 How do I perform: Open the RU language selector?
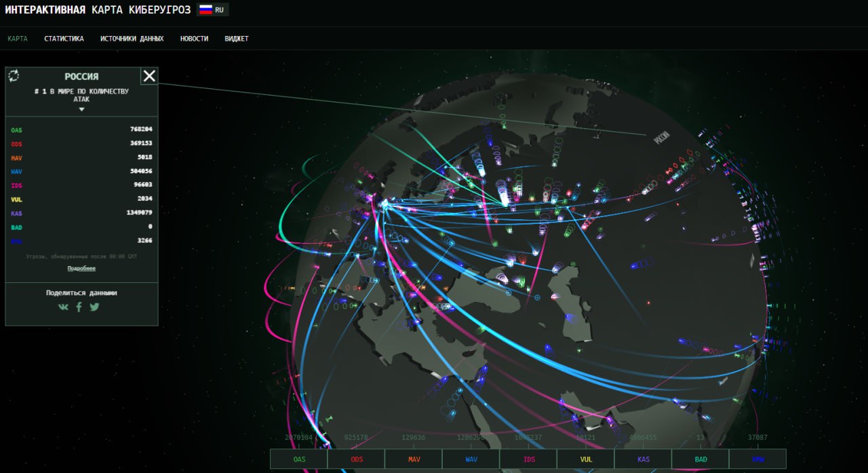click(219, 10)
